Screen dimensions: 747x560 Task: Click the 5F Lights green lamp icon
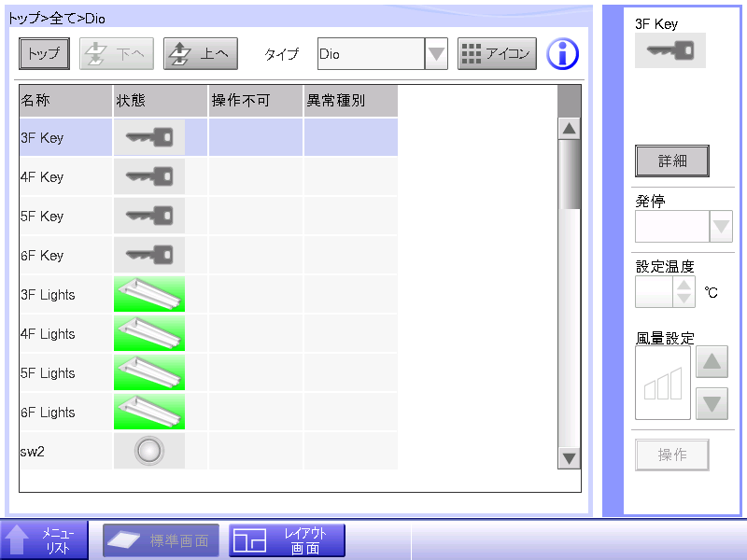(149, 372)
